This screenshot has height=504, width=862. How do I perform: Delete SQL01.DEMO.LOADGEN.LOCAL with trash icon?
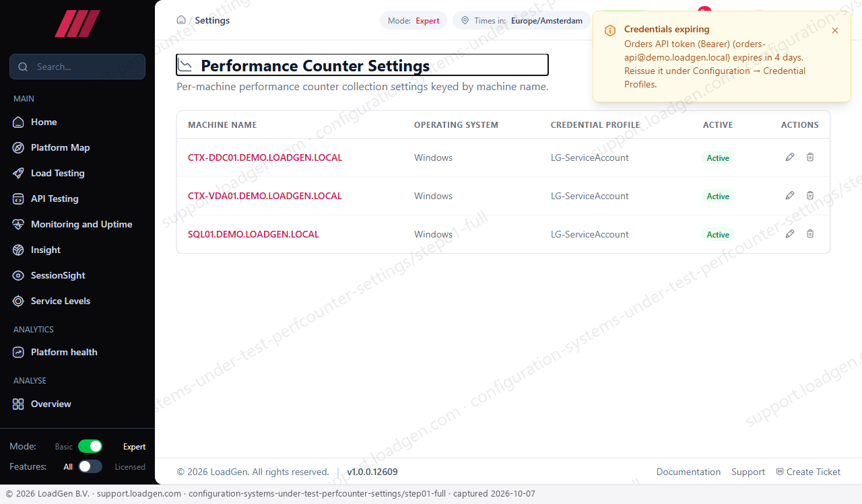click(810, 233)
